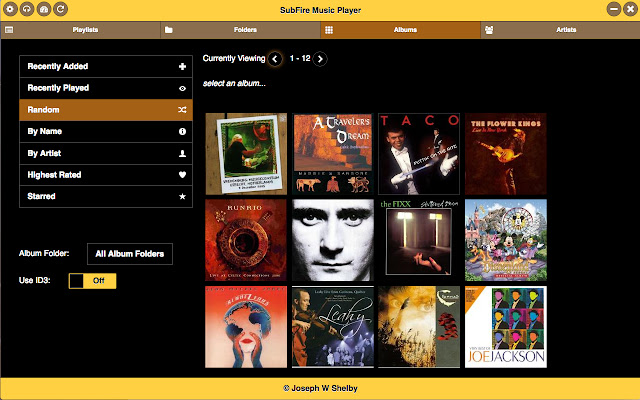This screenshot has width=640, height=400.
Task: Open the Joe Jackson album cover
Action: click(x=506, y=327)
